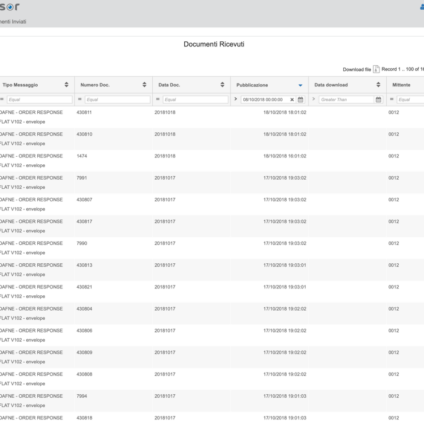Select document number 430808
This screenshot has width=424, height=424.
[x=84, y=374]
